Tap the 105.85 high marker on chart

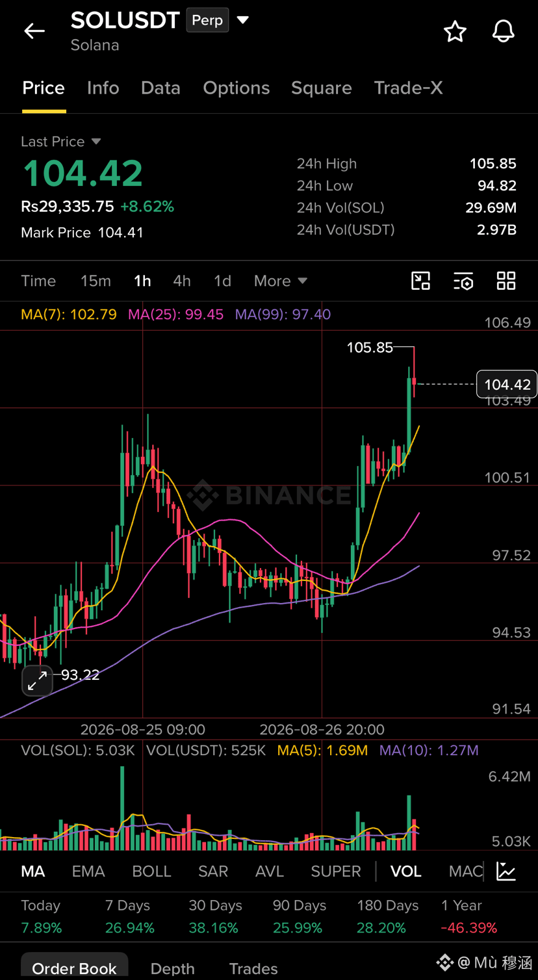[x=370, y=348]
